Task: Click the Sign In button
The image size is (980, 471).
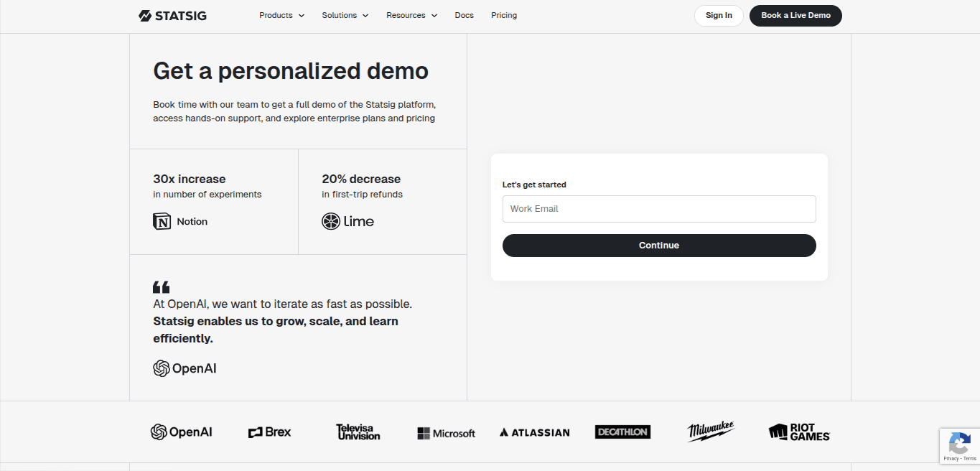Action: pyautogui.click(x=719, y=16)
